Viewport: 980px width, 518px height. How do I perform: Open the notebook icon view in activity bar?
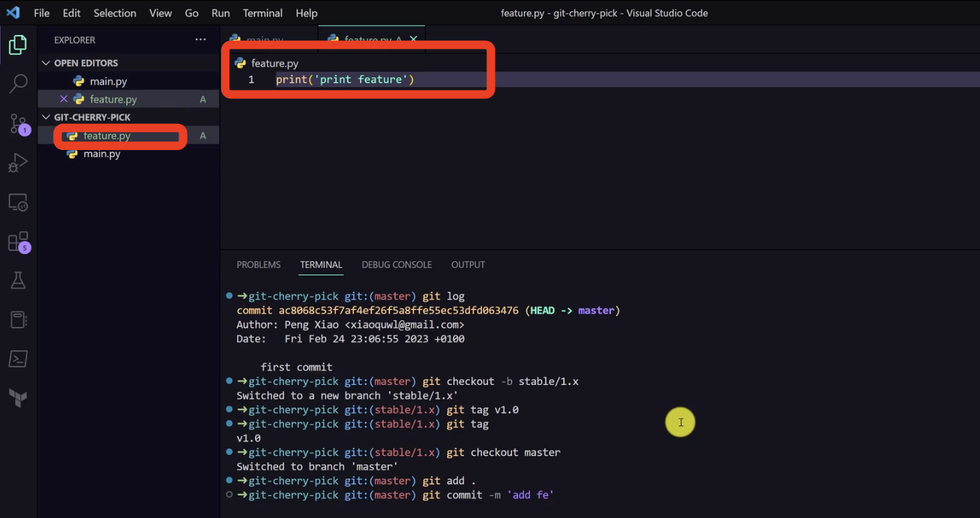click(x=18, y=320)
